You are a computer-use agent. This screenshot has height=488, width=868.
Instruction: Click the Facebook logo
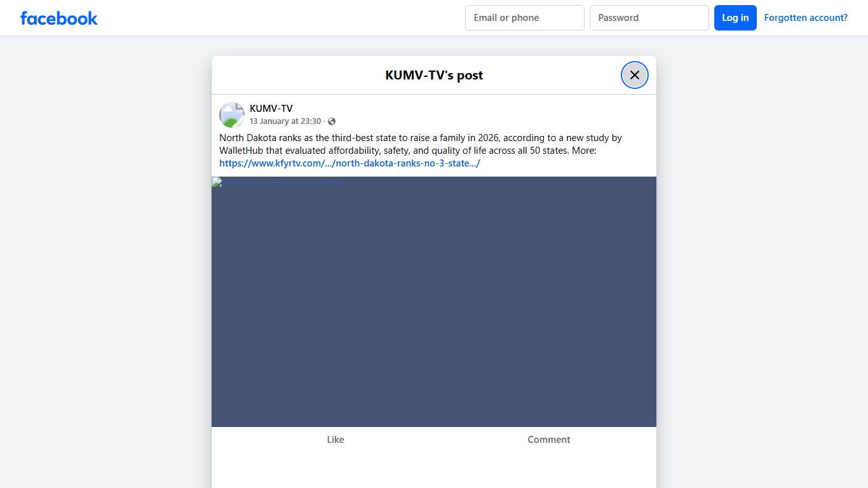(58, 18)
